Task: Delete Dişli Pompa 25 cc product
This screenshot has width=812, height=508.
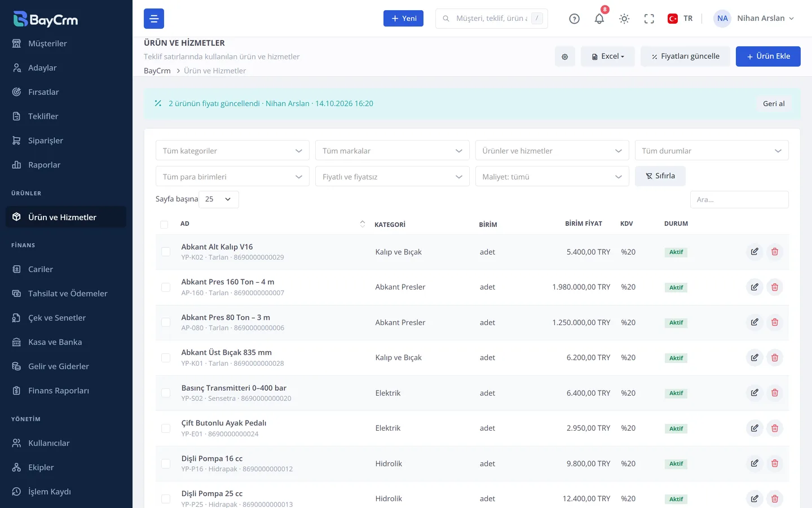Action: (775, 499)
